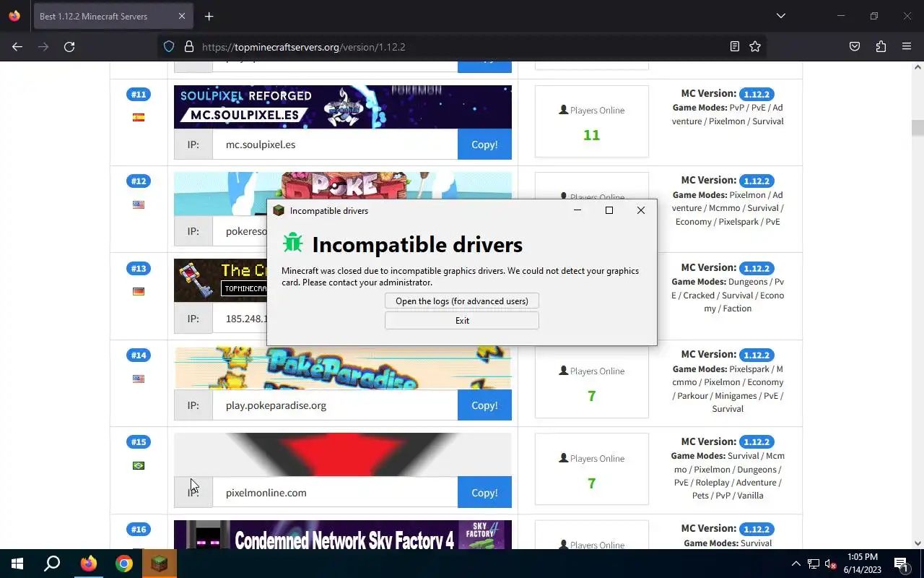The width and height of the screenshot is (924, 578).
Task: Click the US flag under #12
Action: pyautogui.click(x=139, y=204)
